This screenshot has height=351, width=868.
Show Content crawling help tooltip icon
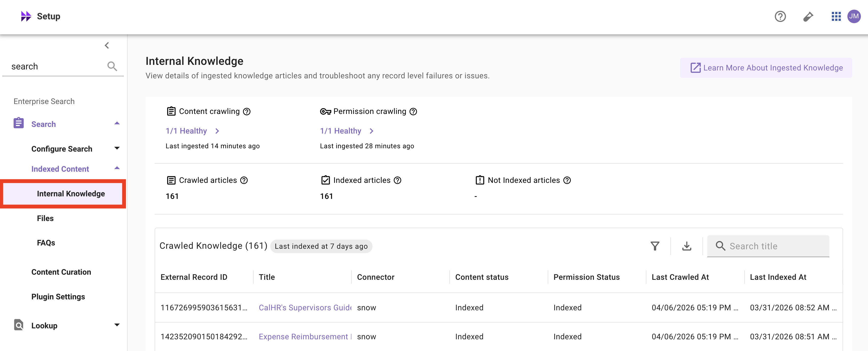point(247,111)
